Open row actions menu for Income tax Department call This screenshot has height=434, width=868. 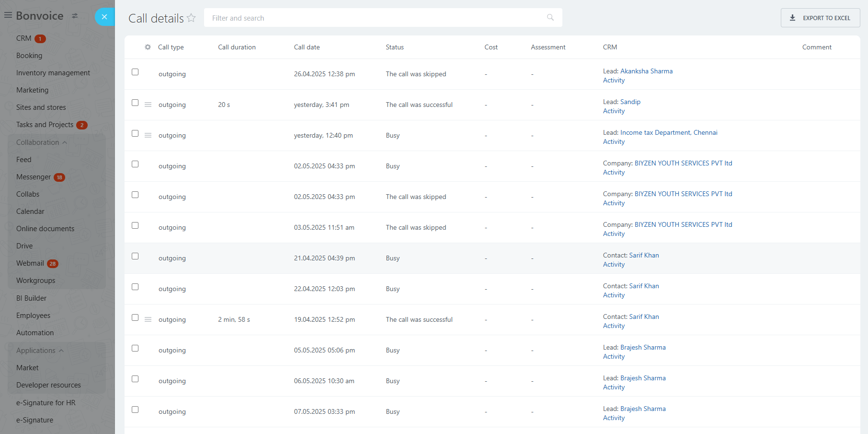pos(148,135)
